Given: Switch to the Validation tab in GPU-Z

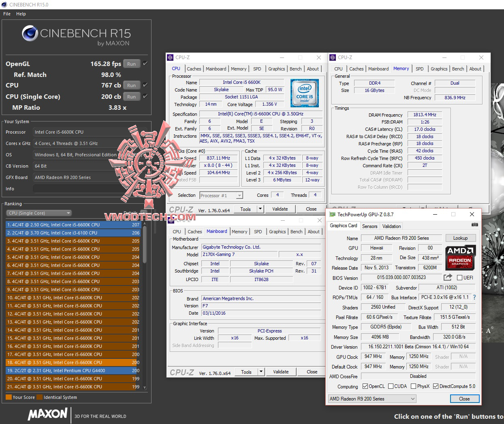Looking at the screenshot, I should (x=391, y=226).
